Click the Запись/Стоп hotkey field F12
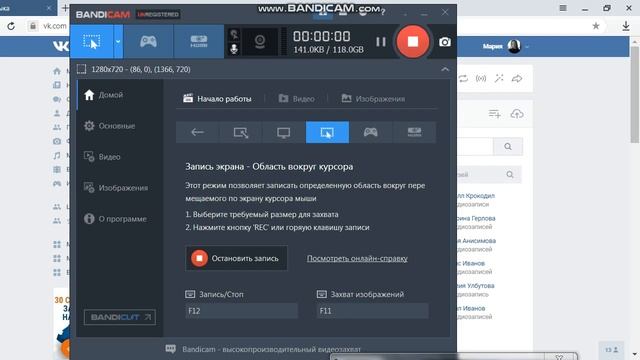 click(242, 311)
